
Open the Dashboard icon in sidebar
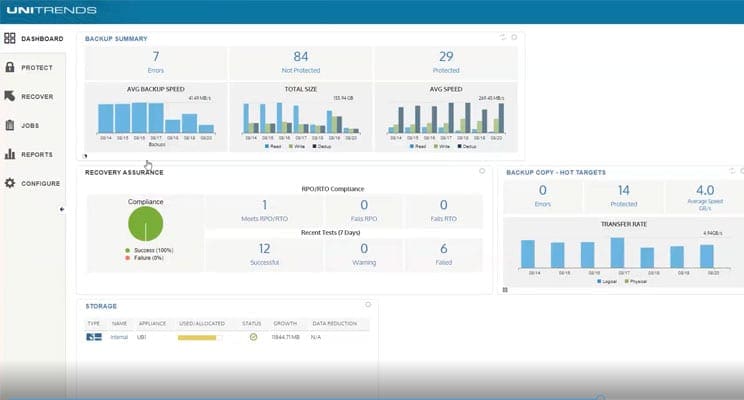point(10,39)
